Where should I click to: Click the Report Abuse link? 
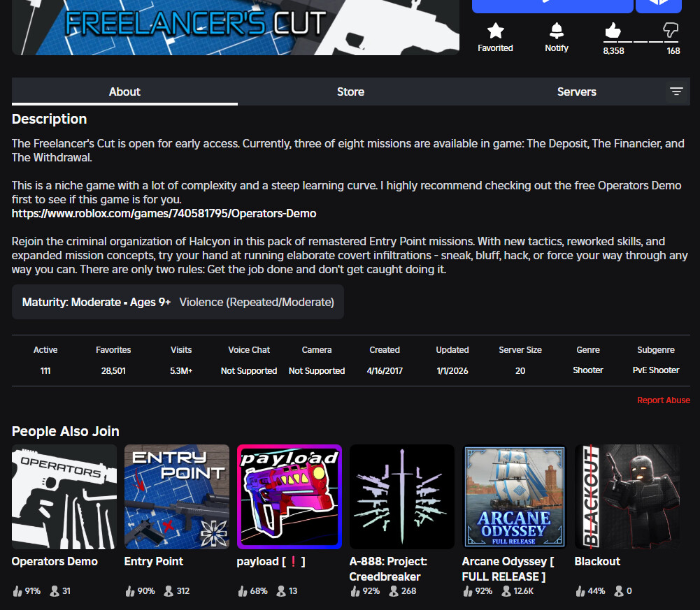pyautogui.click(x=663, y=400)
